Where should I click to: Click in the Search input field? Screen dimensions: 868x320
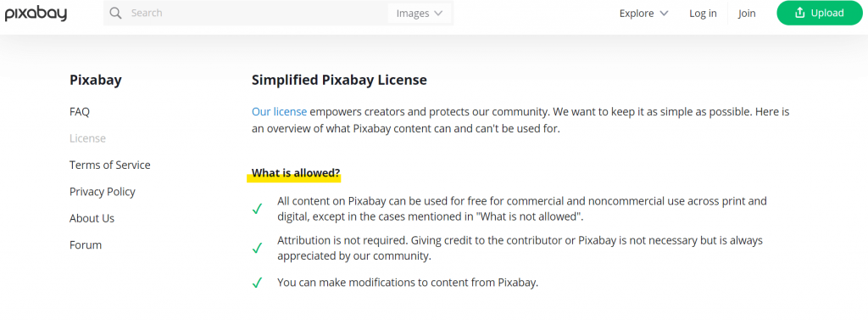tap(256, 14)
